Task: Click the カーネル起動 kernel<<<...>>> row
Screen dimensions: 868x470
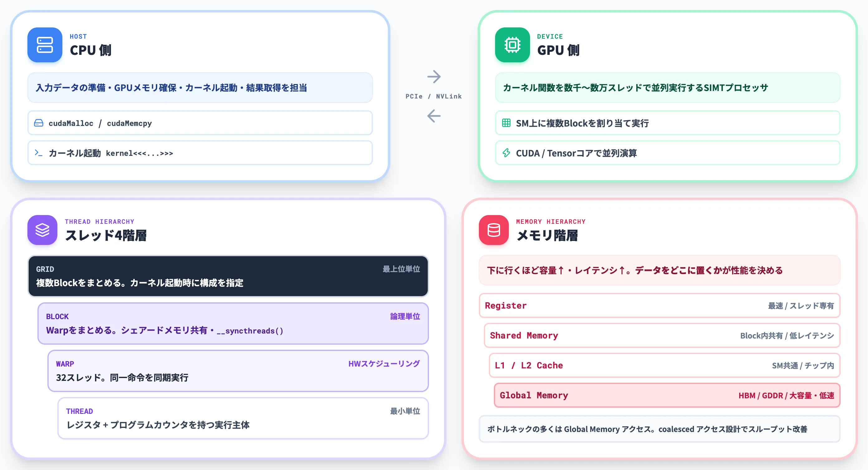Action: [200, 153]
